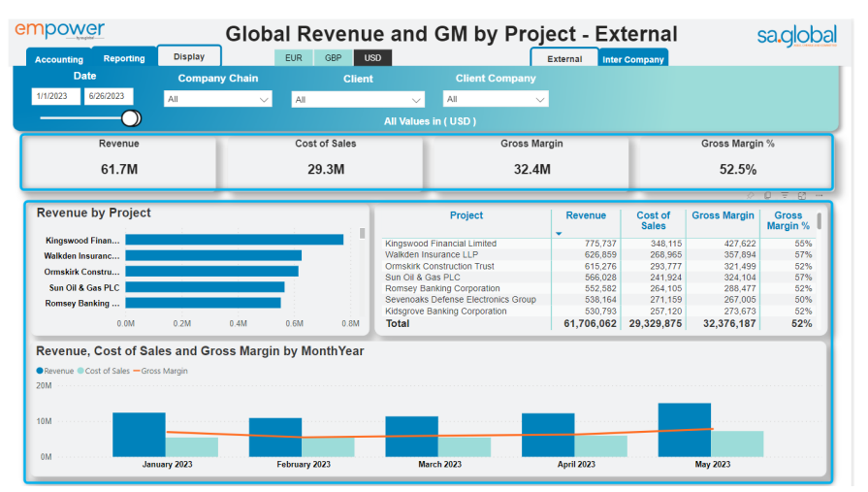Click the All Values in ( USD ) label
This screenshot has width=868, height=492.
(x=431, y=121)
